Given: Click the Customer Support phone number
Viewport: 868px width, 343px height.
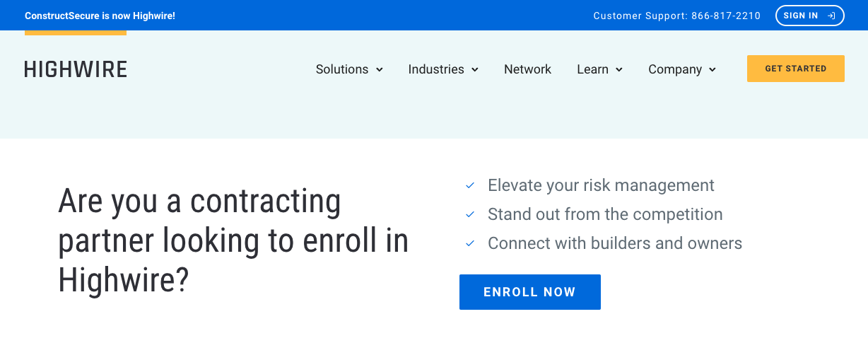Looking at the screenshot, I should pos(726,16).
